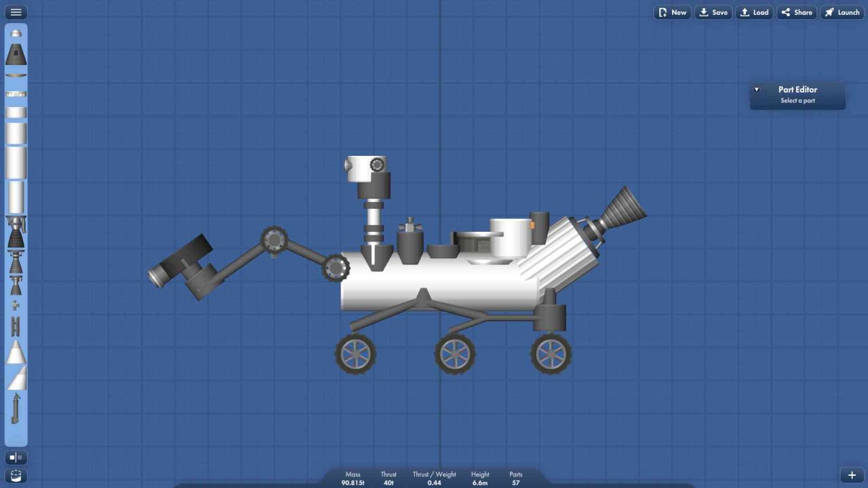
Task: Share the rover blueprint
Action: tap(796, 12)
